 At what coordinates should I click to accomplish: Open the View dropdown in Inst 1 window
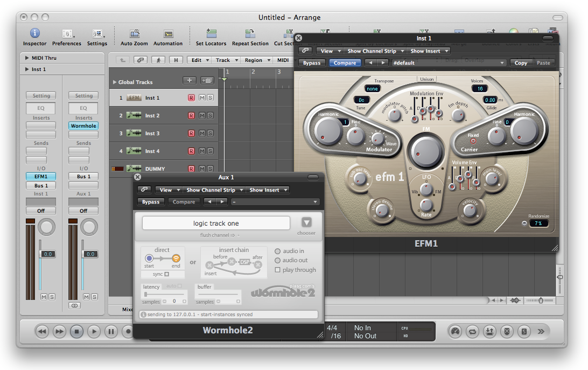[330, 51]
